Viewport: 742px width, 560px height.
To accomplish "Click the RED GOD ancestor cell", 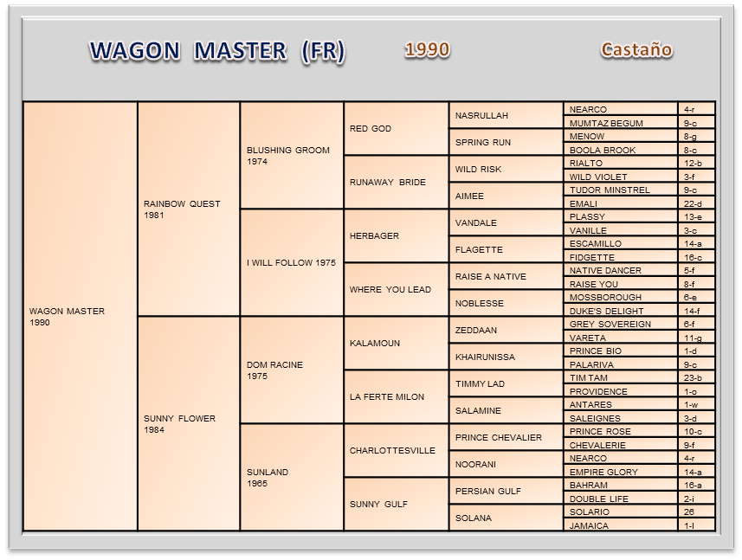I will coord(396,129).
